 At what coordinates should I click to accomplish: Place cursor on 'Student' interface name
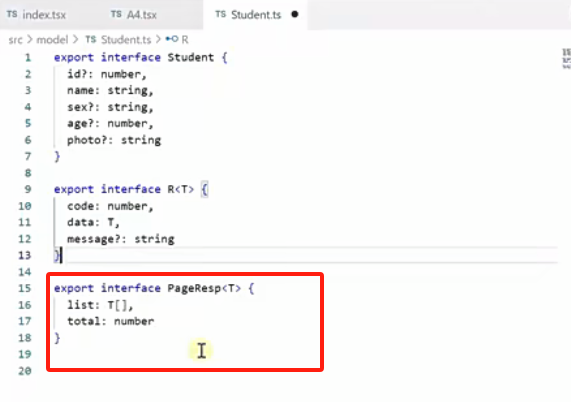click(190, 58)
